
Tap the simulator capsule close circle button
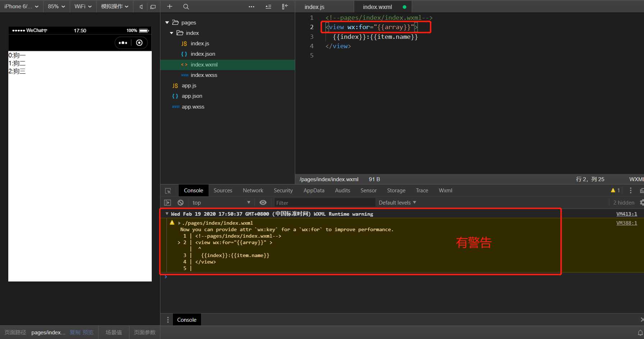click(140, 43)
